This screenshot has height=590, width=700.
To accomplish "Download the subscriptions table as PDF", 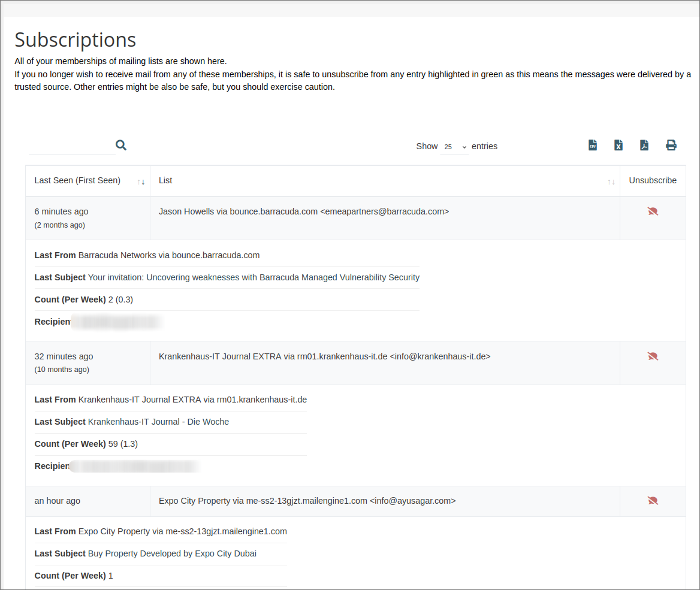I will click(644, 145).
